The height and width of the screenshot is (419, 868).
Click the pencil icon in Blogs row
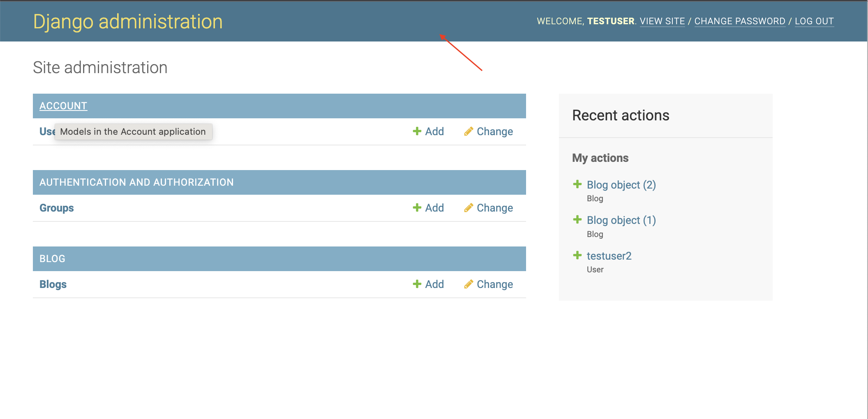click(468, 284)
